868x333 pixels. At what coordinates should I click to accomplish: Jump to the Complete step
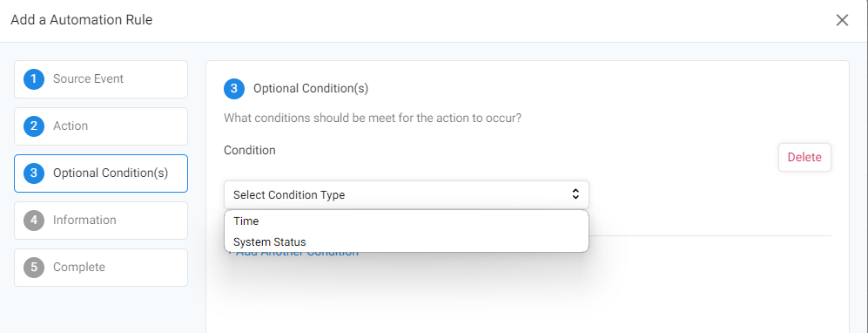coord(101,268)
